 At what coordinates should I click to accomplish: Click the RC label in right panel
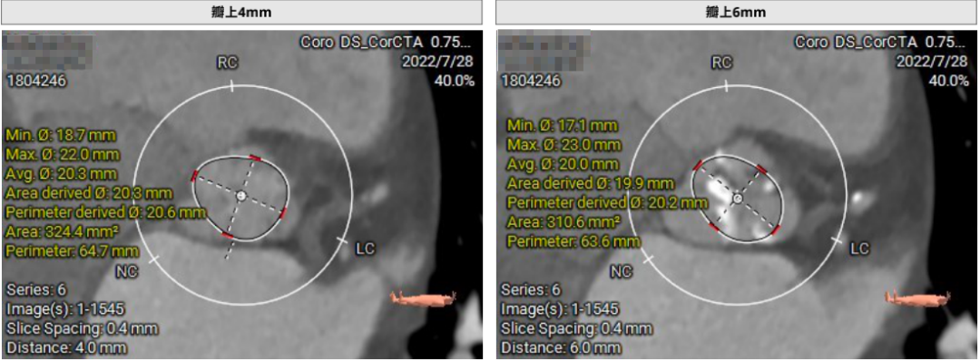coord(722,63)
